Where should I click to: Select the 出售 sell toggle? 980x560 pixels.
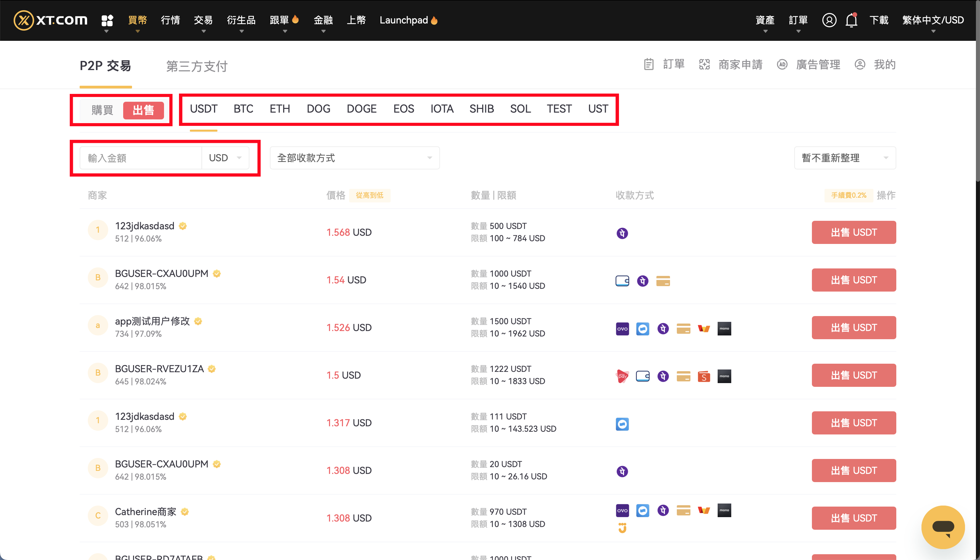point(143,110)
